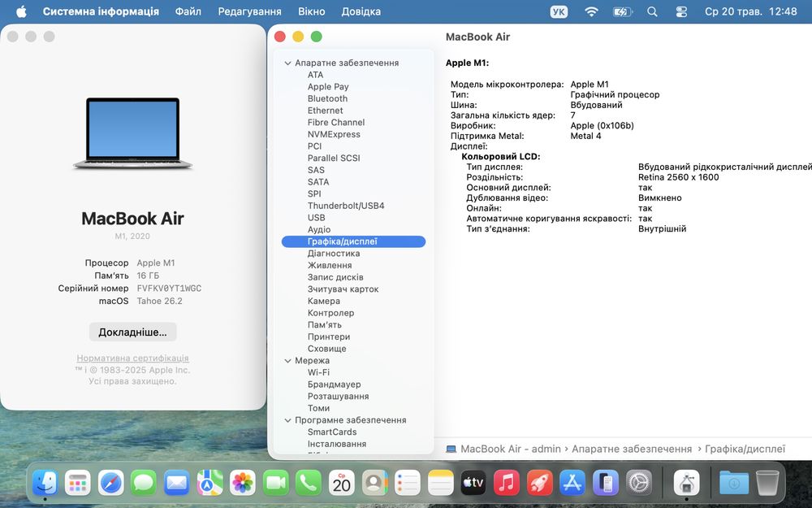Viewport: 812px width, 508px height.
Task: Select Wi-Fi under Мережа
Action: [x=318, y=373]
